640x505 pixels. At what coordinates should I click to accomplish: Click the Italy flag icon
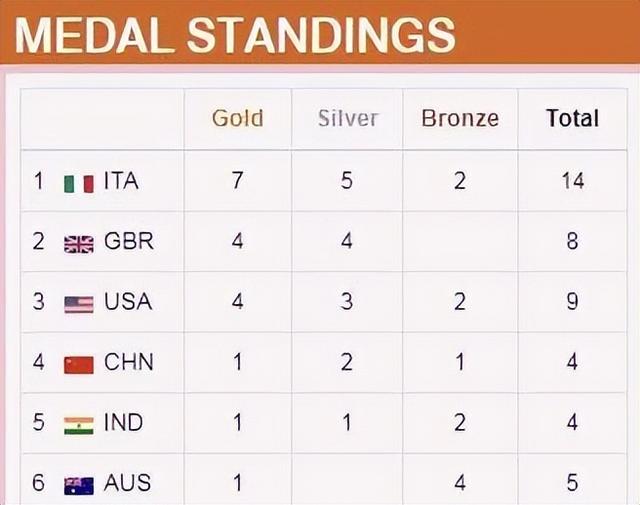pos(79,183)
